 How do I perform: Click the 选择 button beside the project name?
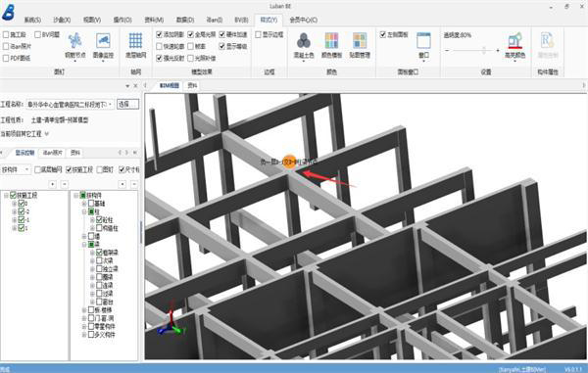click(x=127, y=104)
